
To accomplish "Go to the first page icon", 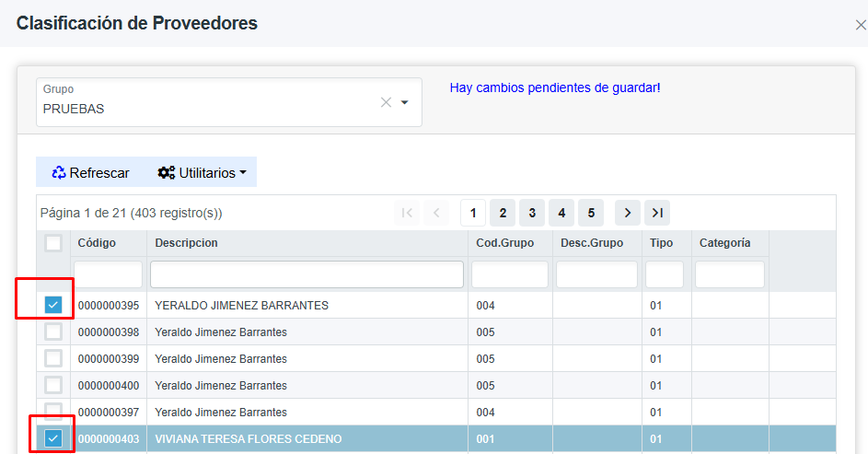I will [x=406, y=213].
